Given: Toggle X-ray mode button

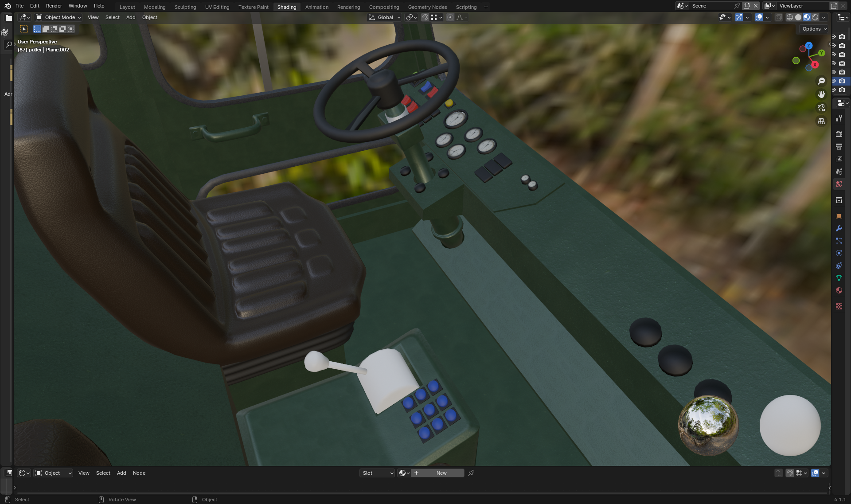Looking at the screenshot, I should click(778, 17).
